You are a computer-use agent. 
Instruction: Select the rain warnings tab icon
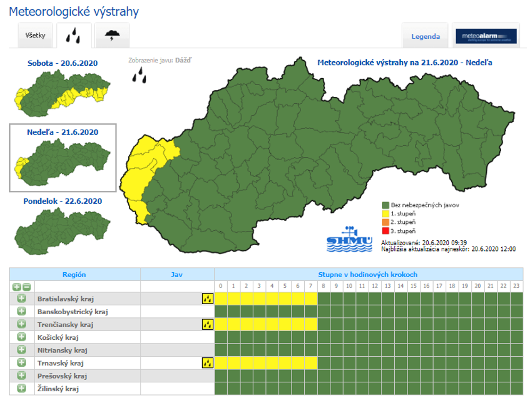click(x=73, y=36)
